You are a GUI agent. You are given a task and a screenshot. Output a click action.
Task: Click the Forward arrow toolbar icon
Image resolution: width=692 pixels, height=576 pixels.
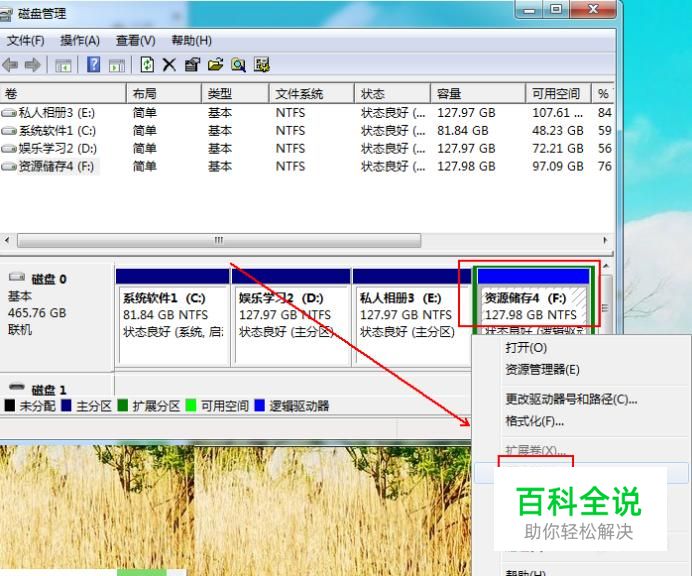tap(33, 65)
